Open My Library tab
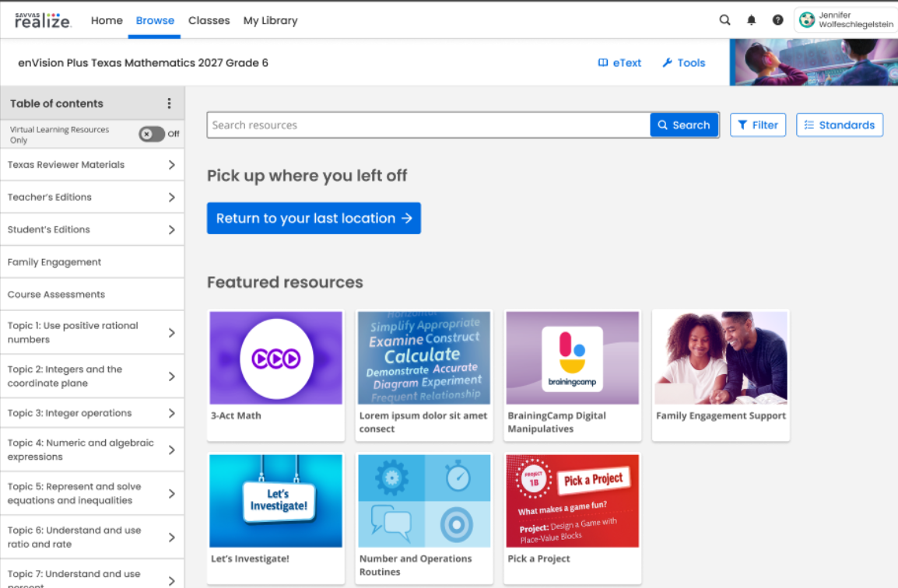Image resolution: width=898 pixels, height=588 pixels. pyautogui.click(x=270, y=21)
